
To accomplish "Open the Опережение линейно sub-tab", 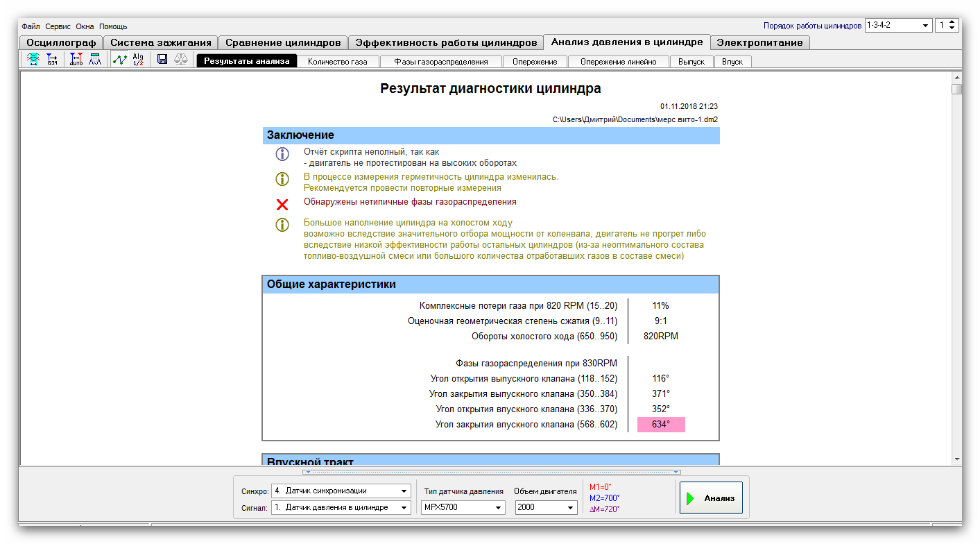I will click(618, 61).
